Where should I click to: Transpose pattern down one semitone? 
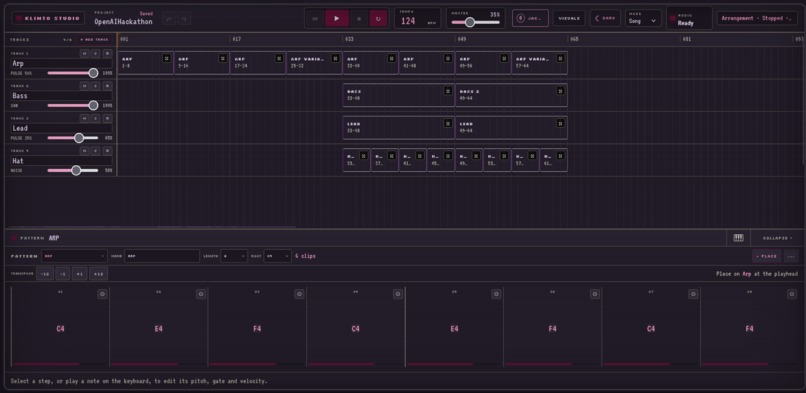coord(63,274)
